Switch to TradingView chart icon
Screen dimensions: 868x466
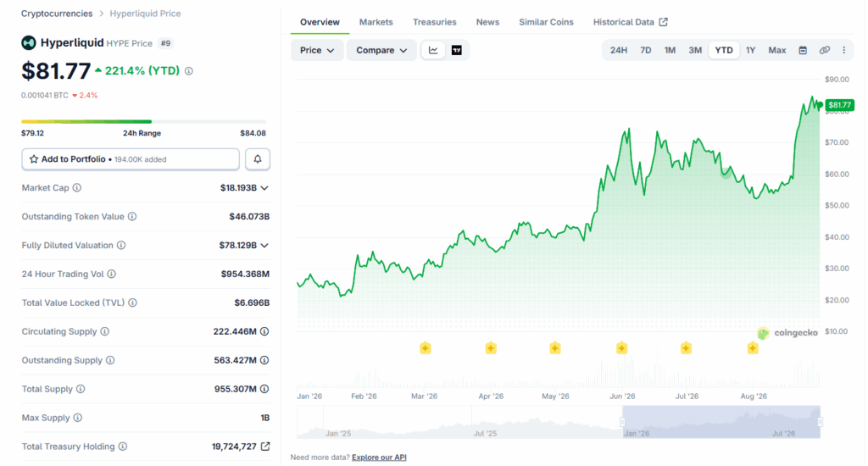tap(457, 50)
